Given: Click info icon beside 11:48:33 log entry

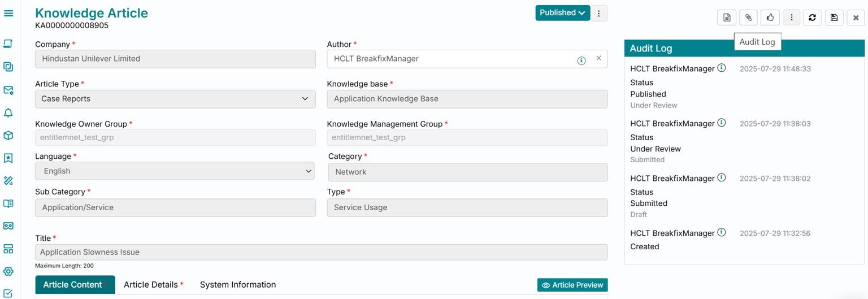Looking at the screenshot, I should (722, 68).
